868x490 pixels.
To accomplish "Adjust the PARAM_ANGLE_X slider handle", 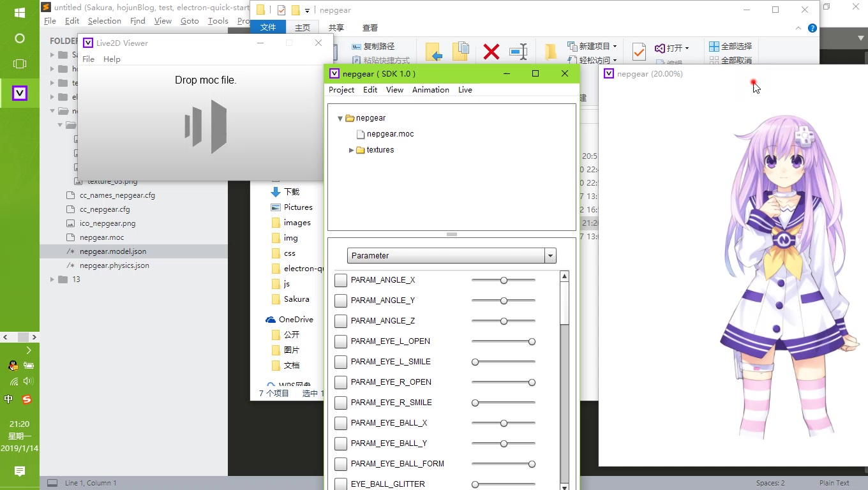I will (504, 280).
